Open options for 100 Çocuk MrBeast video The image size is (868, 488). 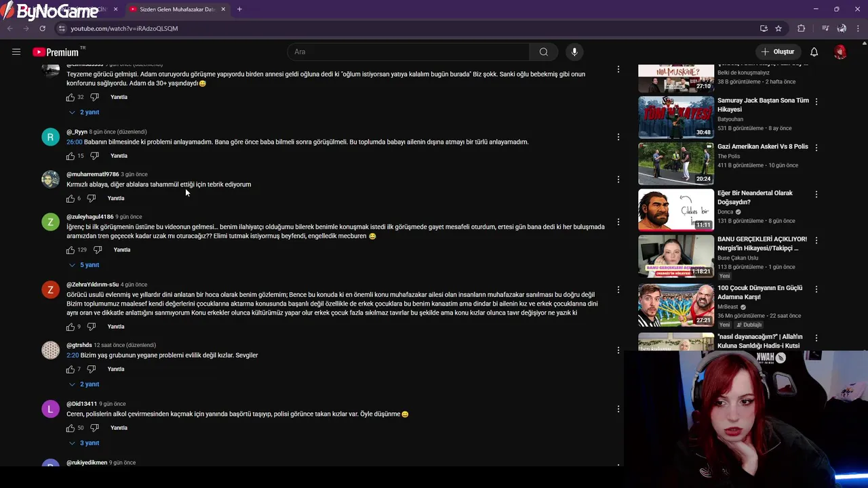(x=816, y=289)
